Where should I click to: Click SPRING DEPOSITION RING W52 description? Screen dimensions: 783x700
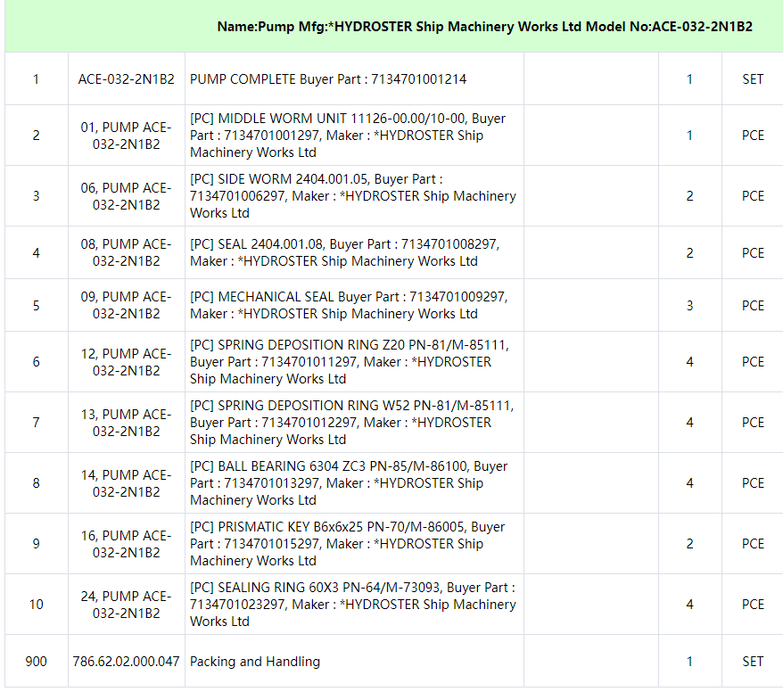coord(351,423)
